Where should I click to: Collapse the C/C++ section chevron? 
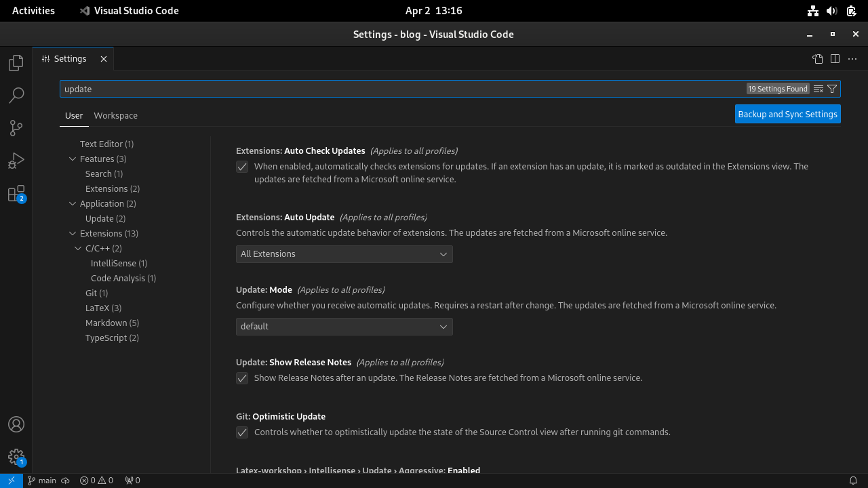tap(78, 248)
